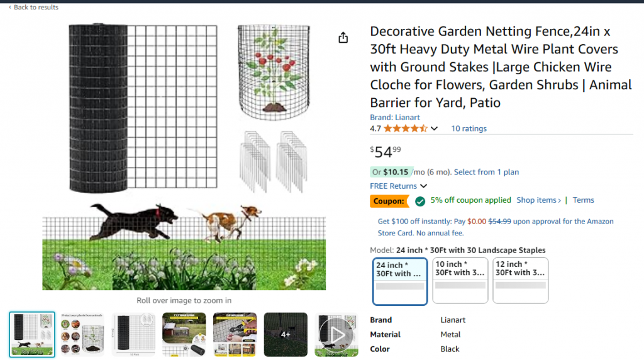The width and height of the screenshot is (644, 360).
Task: Click the main product image
Action: [184, 157]
